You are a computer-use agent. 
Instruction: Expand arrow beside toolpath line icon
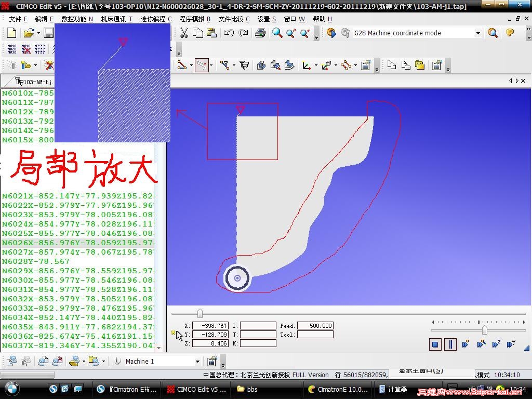pos(191,65)
